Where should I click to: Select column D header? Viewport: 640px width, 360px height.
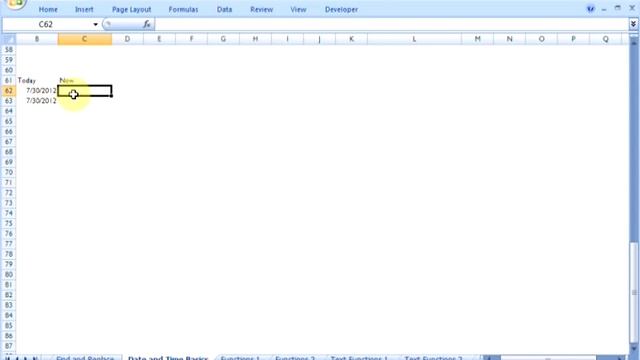127,39
